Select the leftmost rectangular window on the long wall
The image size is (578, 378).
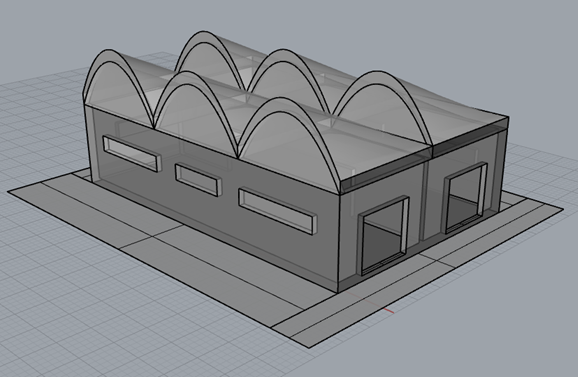[132, 154]
